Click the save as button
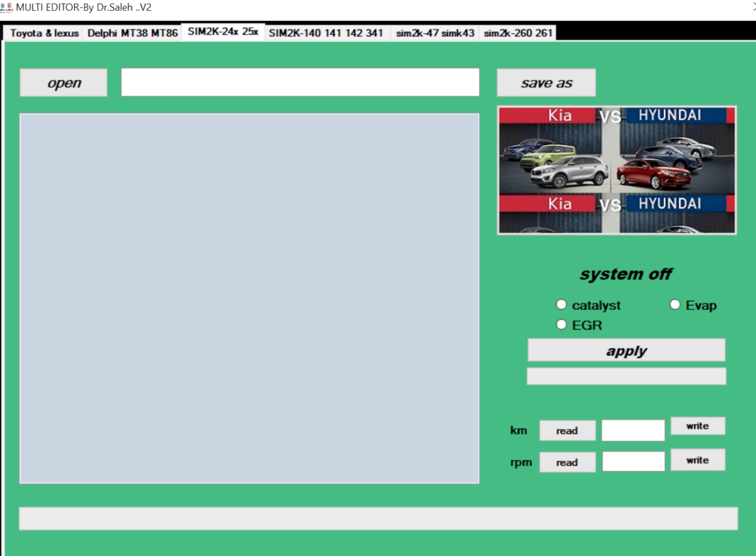Image resolution: width=756 pixels, height=556 pixels. [546, 83]
